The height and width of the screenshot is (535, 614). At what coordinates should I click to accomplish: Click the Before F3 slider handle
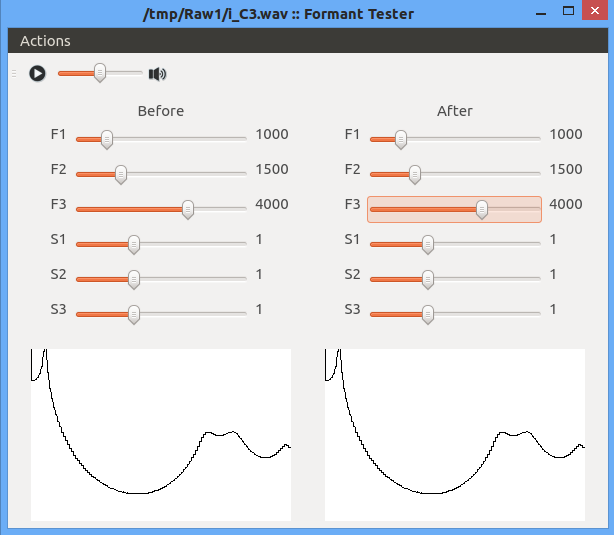(x=188, y=210)
